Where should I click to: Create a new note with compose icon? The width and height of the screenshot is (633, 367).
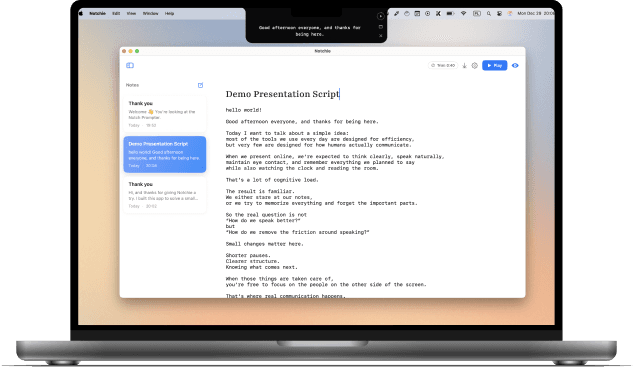click(x=200, y=85)
